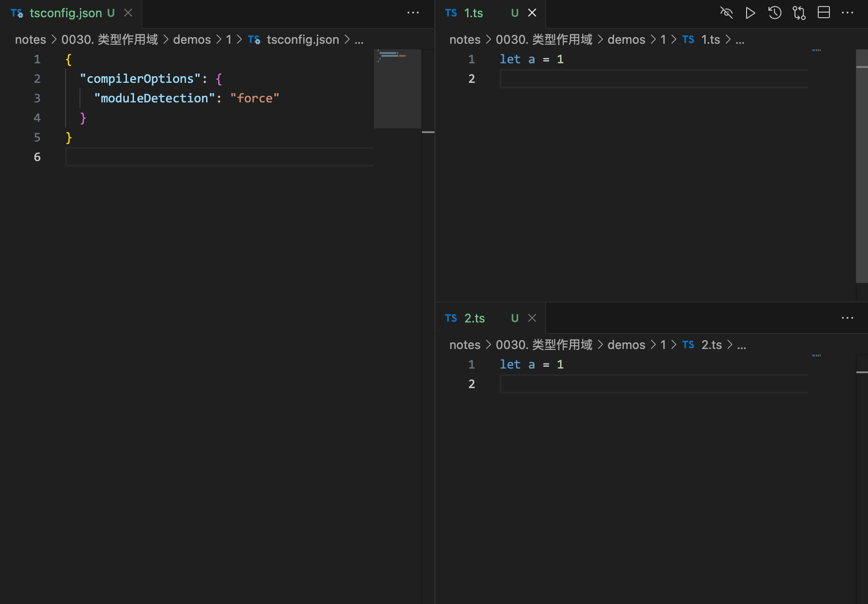Viewport: 868px width, 604px height.
Task: Open '0030. 类型作用域' breadcrumb in 2.ts editor
Action: point(544,345)
